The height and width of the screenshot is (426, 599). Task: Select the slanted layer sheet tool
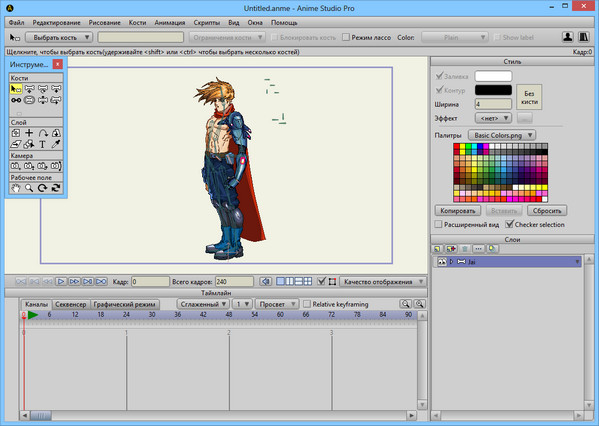click(x=16, y=144)
